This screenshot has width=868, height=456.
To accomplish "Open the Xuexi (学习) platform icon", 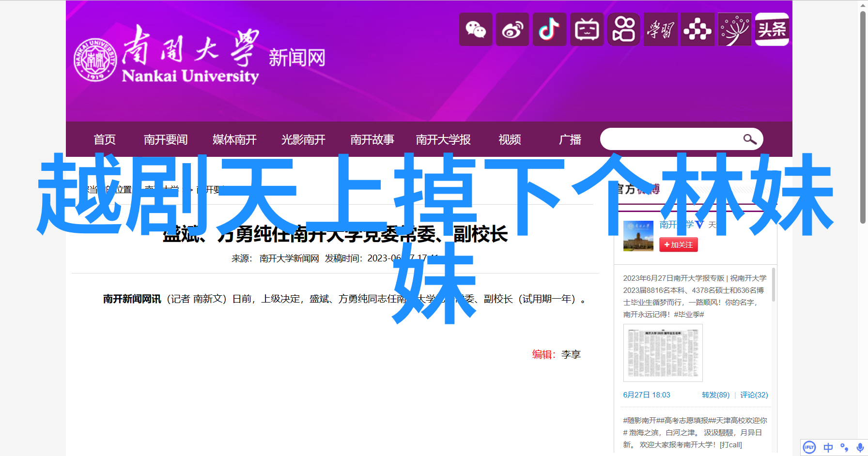I will (661, 30).
